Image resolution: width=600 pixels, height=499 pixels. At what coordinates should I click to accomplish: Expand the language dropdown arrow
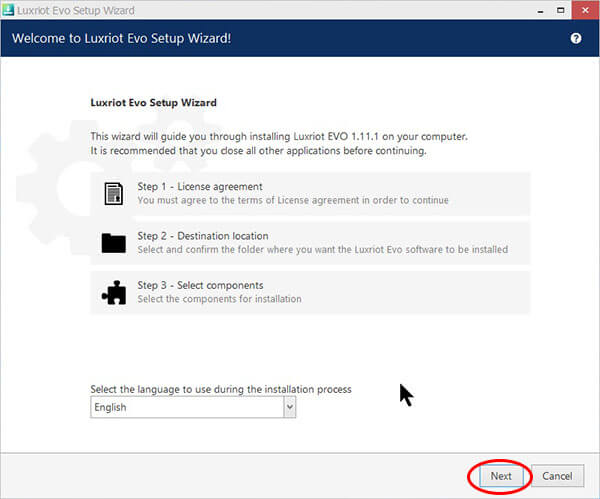pyautogui.click(x=289, y=407)
